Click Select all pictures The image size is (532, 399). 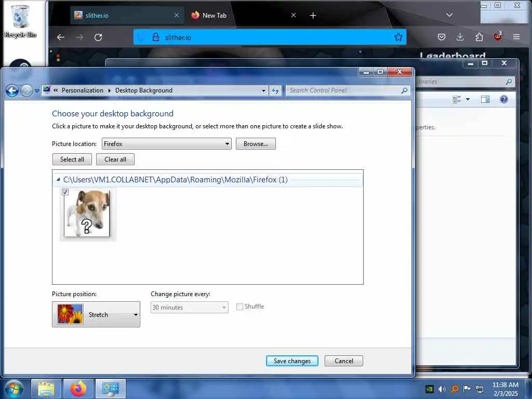pos(72,159)
